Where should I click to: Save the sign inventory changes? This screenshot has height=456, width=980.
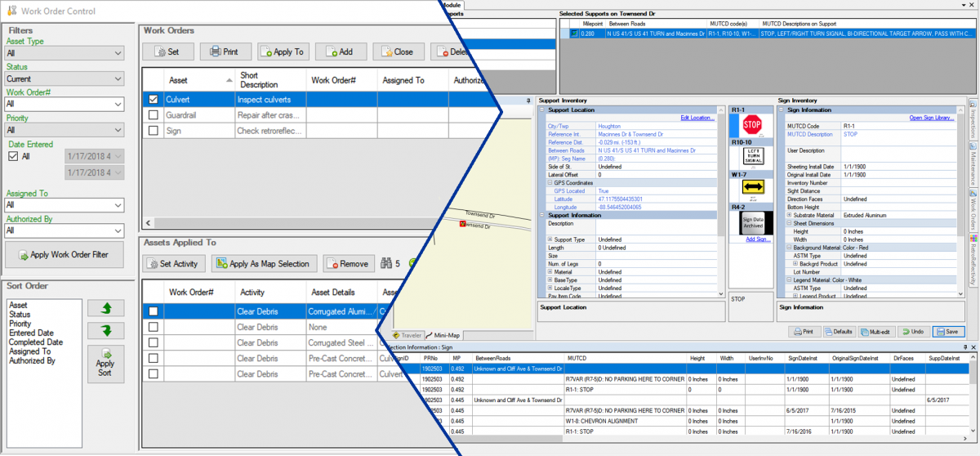point(947,332)
